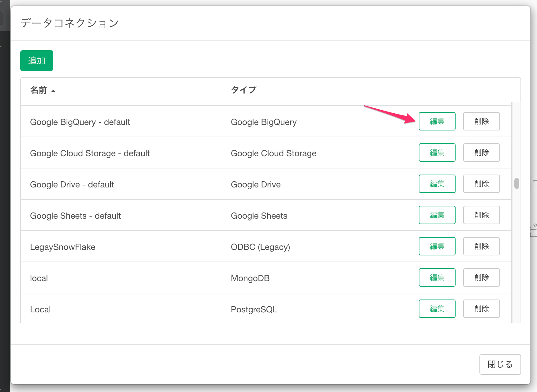Click the Google Cloud Storage type cell
The width and height of the screenshot is (537, 392).
(x=273, y=153)
